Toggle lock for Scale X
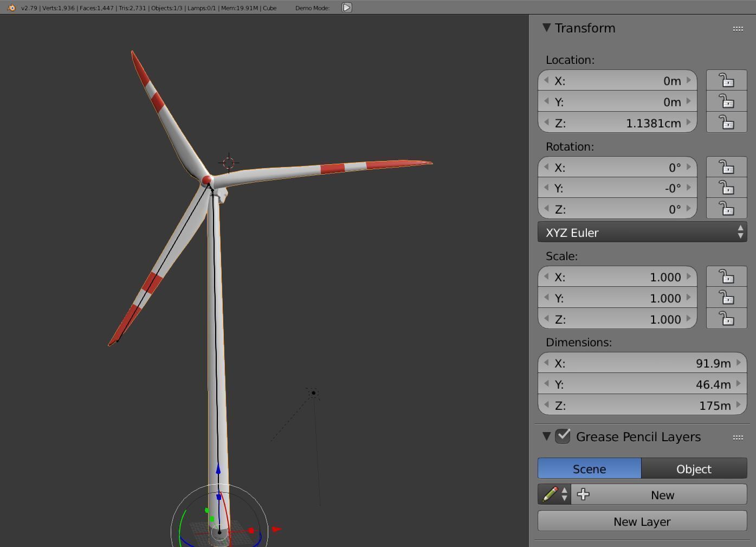This screenshot has width=756, height=547. (x=727, y=276)
